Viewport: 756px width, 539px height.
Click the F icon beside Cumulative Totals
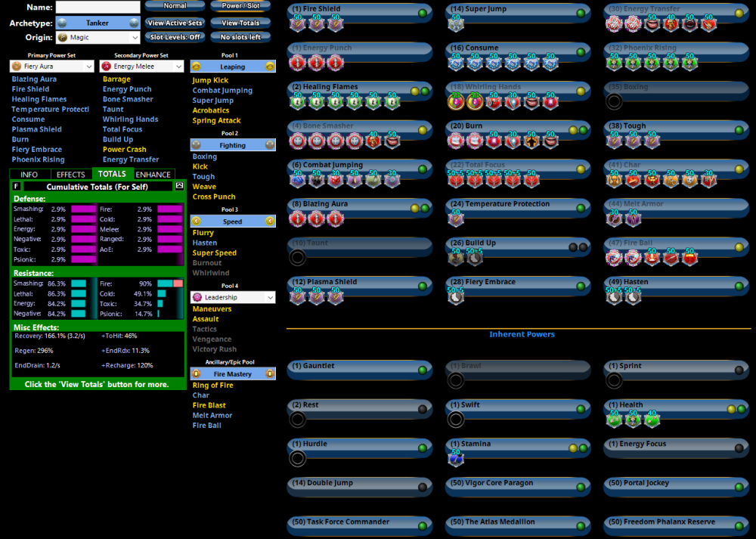coord(17,186)
